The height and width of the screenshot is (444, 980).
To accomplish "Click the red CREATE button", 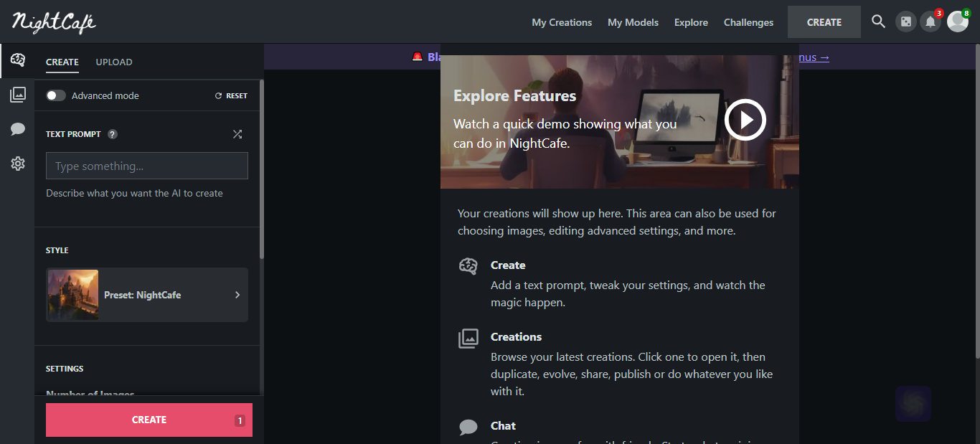I will pyautogui.click(x=149, y=420).
